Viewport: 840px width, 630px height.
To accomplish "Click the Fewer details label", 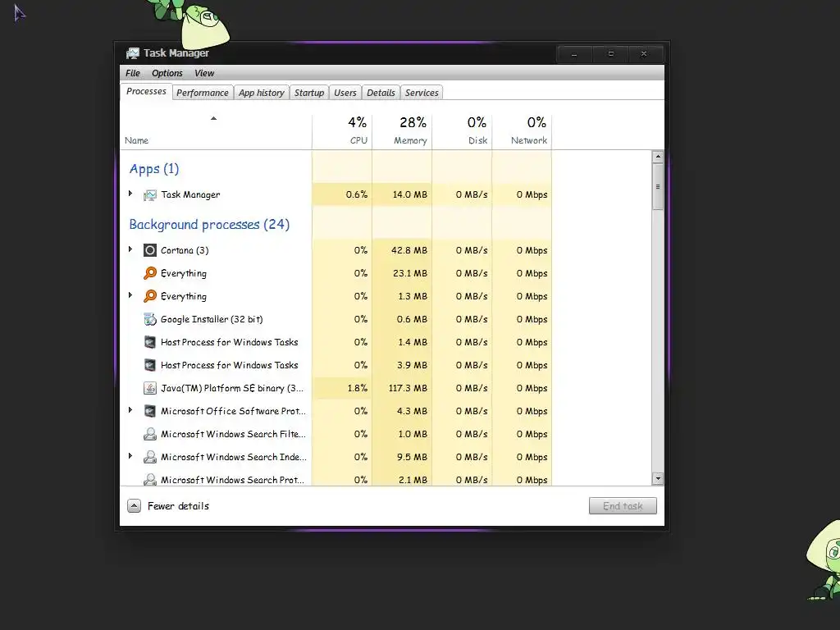I will click(x=178, y=506).
